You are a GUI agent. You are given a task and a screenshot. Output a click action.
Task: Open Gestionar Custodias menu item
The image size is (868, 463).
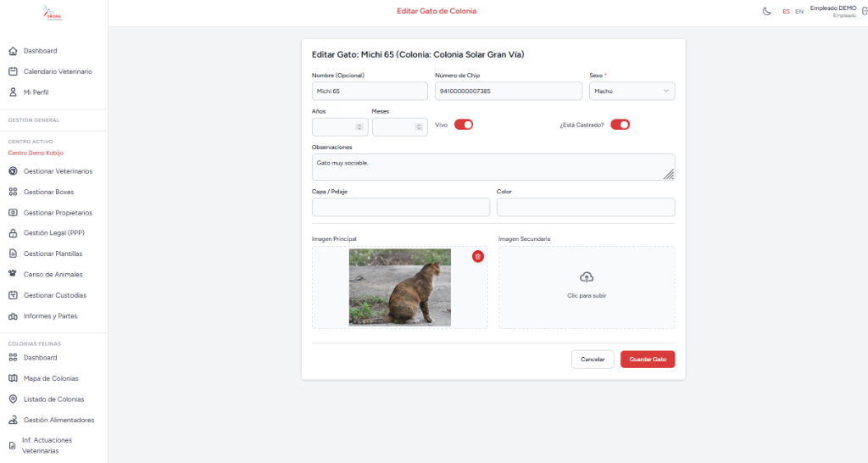tap(53, 295)
